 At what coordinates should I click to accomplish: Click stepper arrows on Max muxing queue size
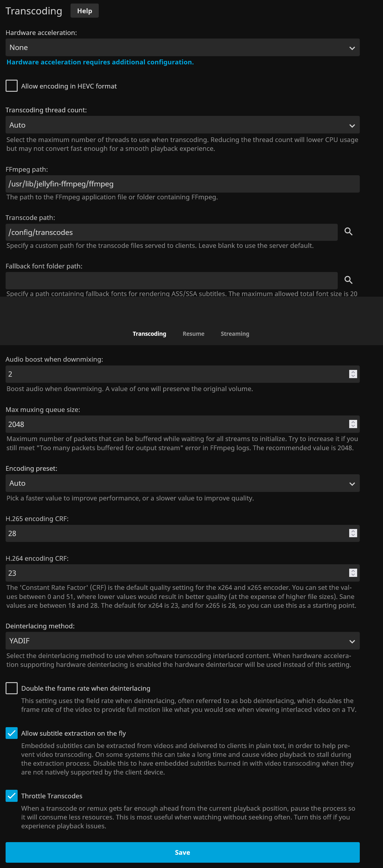[x=353, y=424]
